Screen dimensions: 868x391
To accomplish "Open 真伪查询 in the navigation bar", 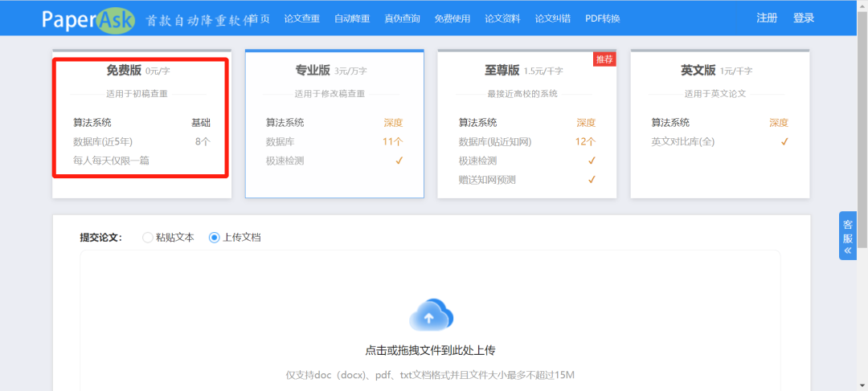I will pos(402,18).
